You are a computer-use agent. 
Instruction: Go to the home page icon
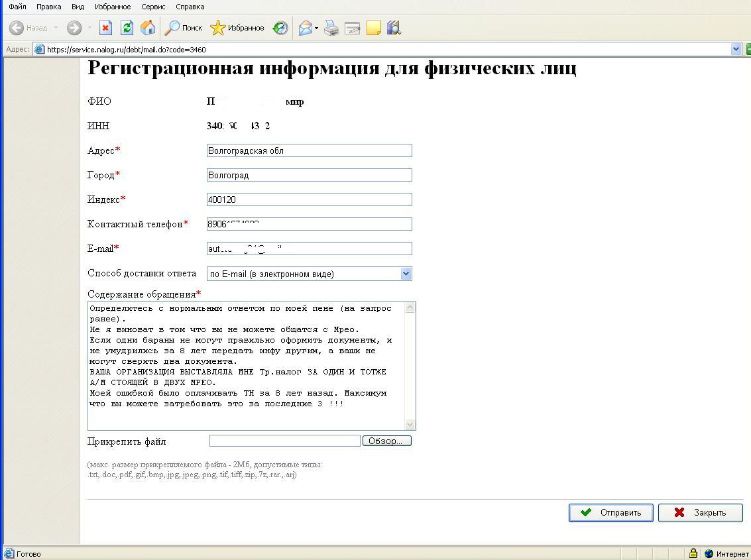(x=148, y=28)
